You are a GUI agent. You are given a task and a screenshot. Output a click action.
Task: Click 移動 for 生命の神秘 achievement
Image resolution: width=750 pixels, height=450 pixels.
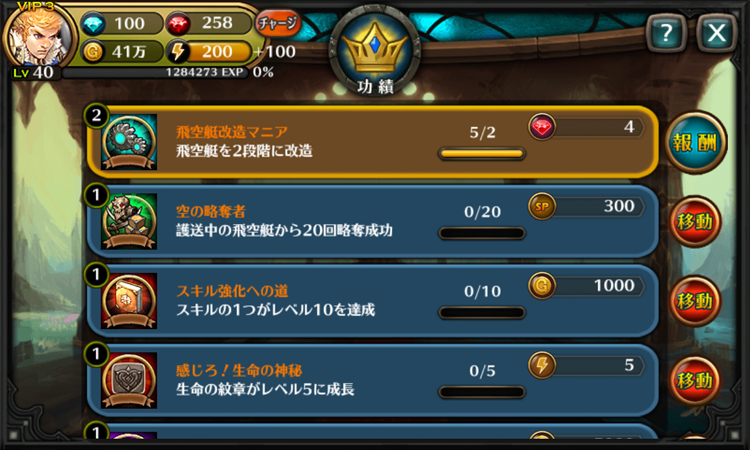695,381
